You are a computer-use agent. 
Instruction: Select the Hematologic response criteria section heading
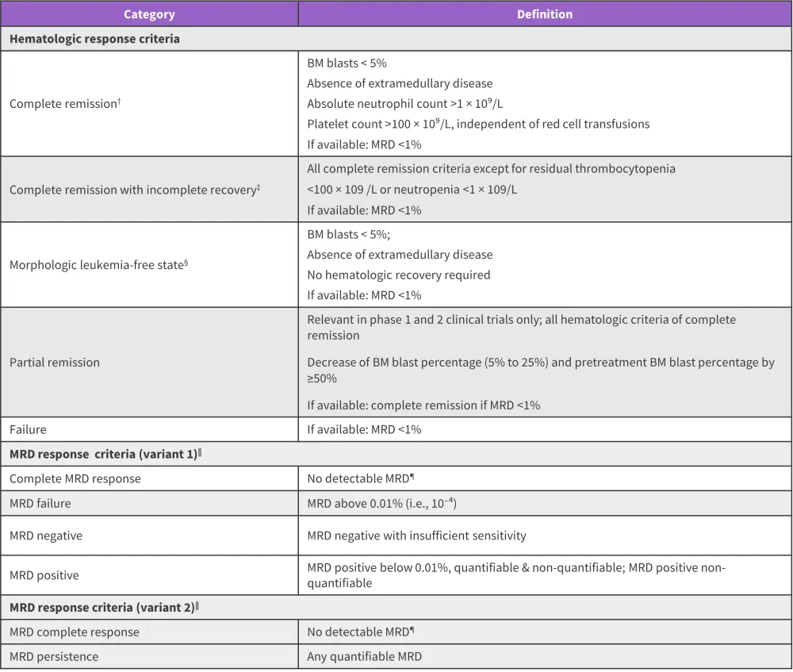(x=94, y=39)
